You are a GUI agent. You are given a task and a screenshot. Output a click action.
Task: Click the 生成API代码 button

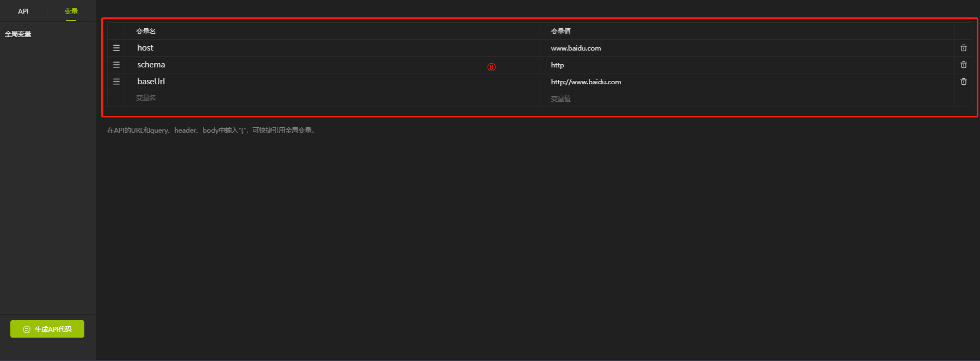[47, 329]
